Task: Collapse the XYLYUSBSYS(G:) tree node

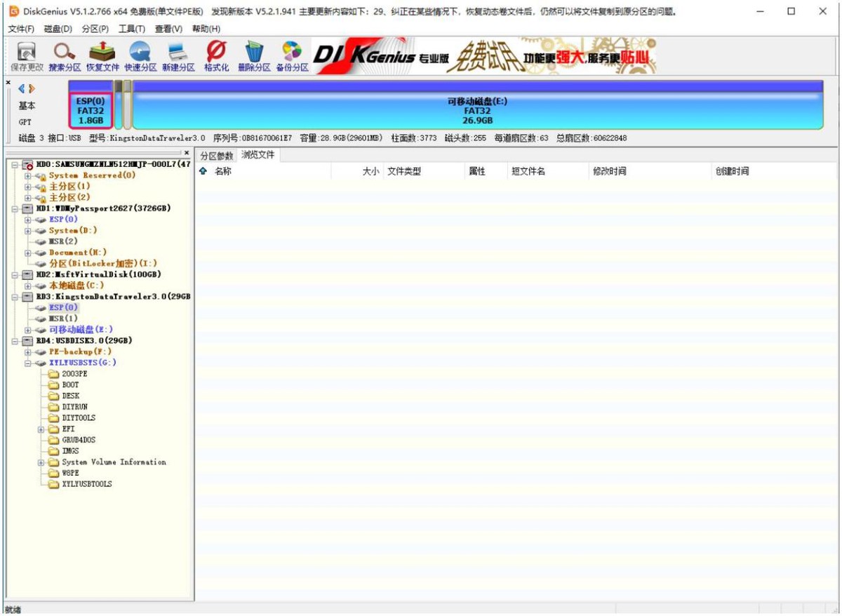Action: 28,363
